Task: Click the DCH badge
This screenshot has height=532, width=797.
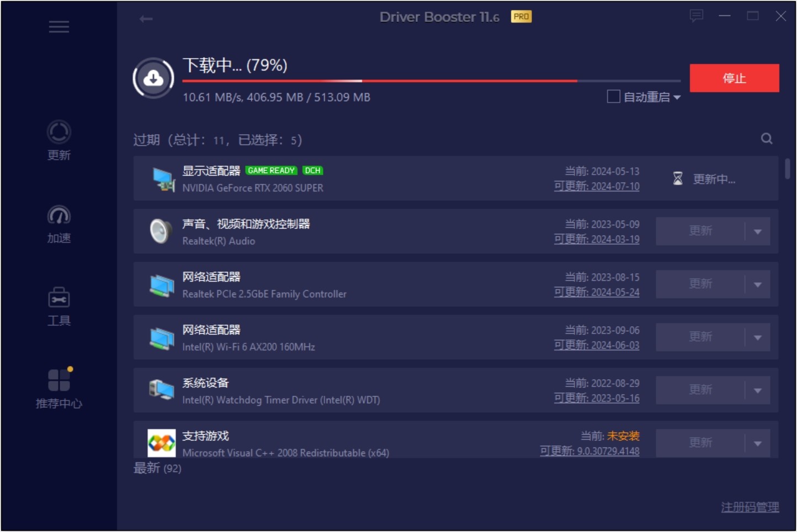Action: (x=312, y=171)
